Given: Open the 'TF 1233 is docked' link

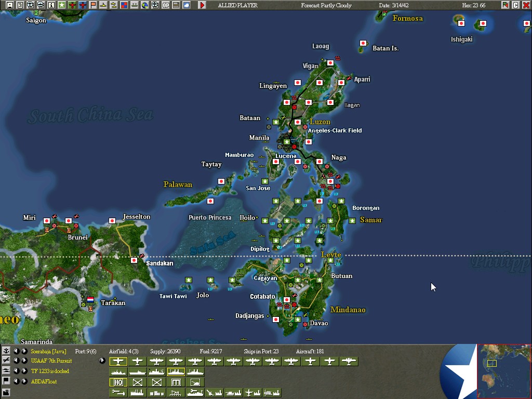Looking at the screenshot, I should [x=50, y=371].
